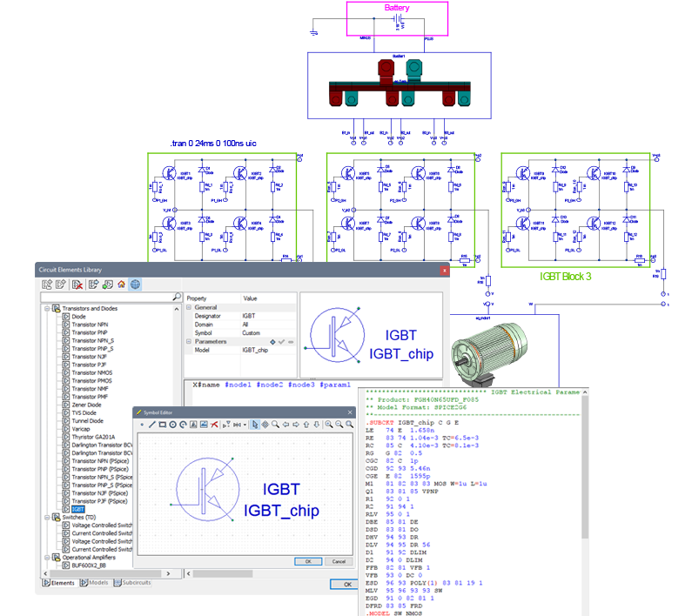Collapse the Operational Amplifiers tree group
Screen dimensions: 692x616
[x=47, y=558]
